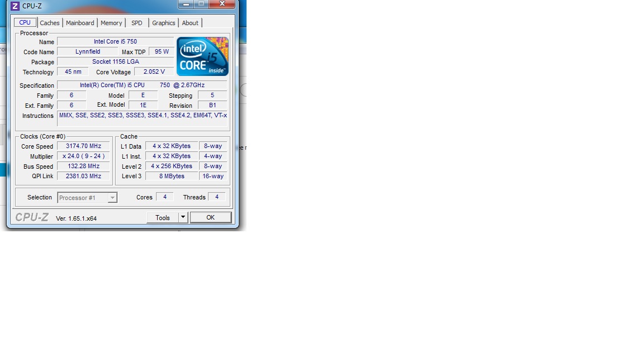Click the Revision value B1

(x=212, y=105)
